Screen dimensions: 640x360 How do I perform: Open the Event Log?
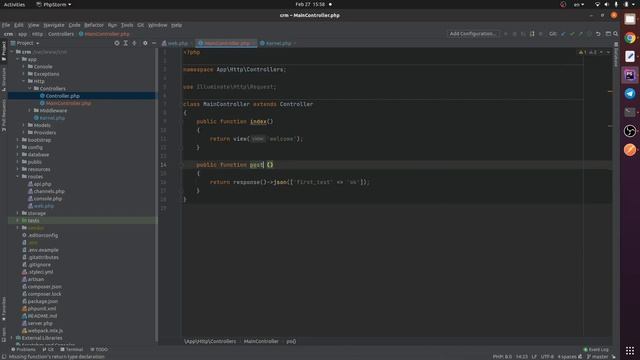(x=596, y=349)
